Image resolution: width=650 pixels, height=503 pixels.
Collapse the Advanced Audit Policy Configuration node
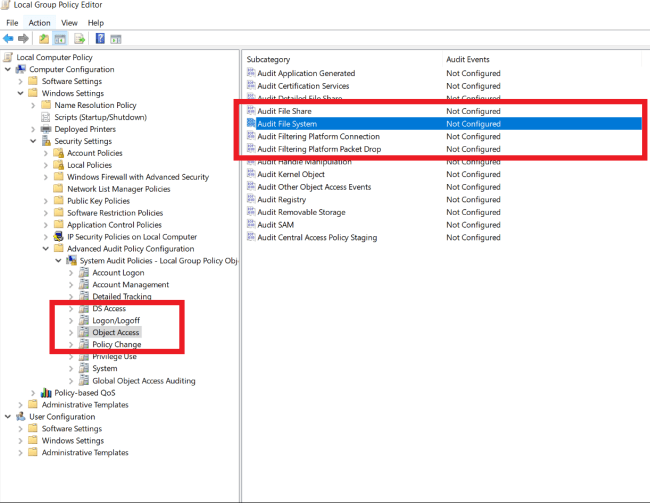point(46,248)
